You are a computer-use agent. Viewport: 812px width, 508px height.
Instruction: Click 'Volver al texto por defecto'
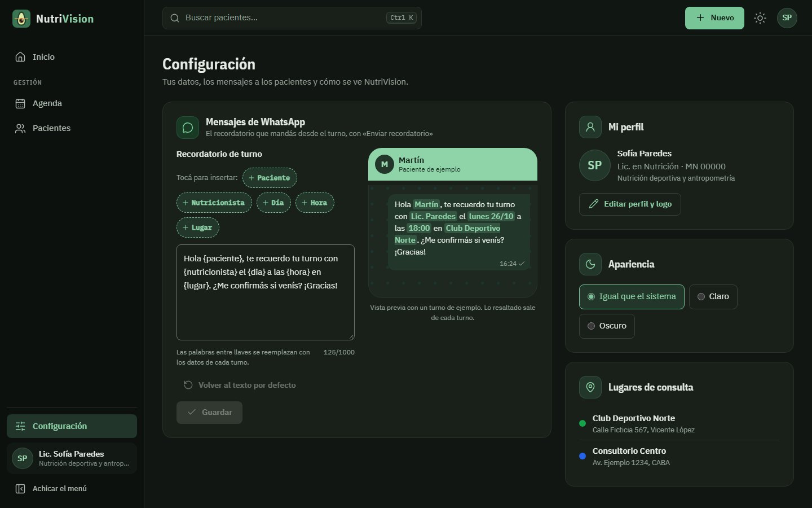pyautogui.click(x=240, y=385)
